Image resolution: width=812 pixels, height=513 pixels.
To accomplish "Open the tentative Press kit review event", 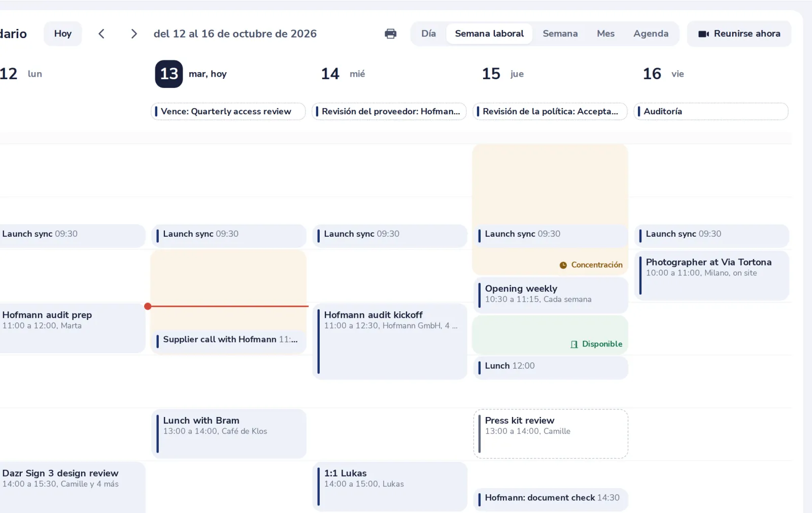I will 551,434.
